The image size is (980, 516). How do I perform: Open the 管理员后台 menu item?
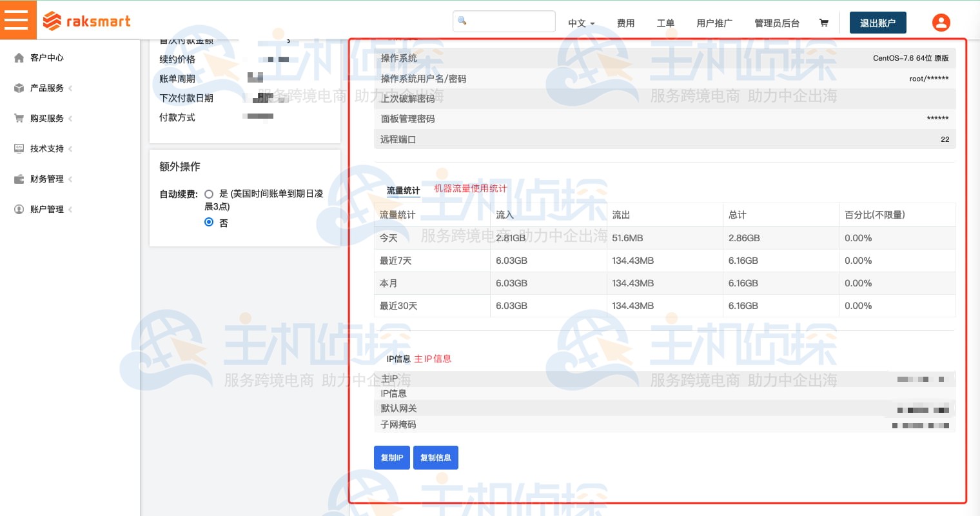777,23
